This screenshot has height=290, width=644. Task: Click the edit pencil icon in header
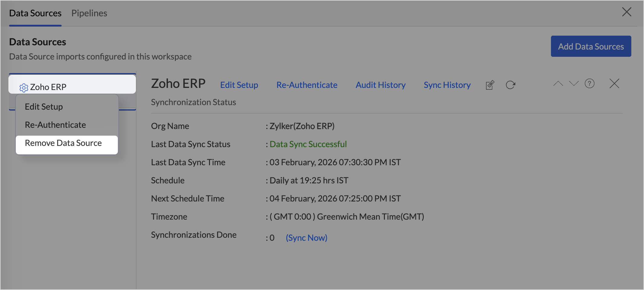(490, 85)
